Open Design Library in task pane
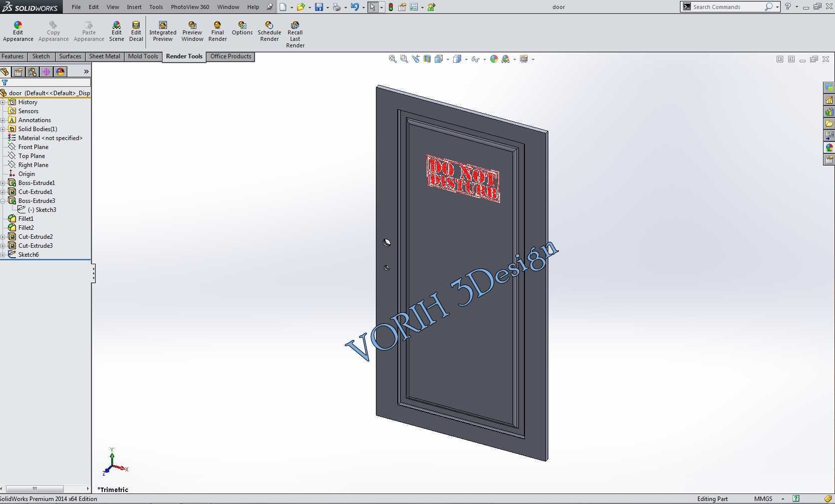The height and width of the screenshot is (504, 835). [829, 112]
